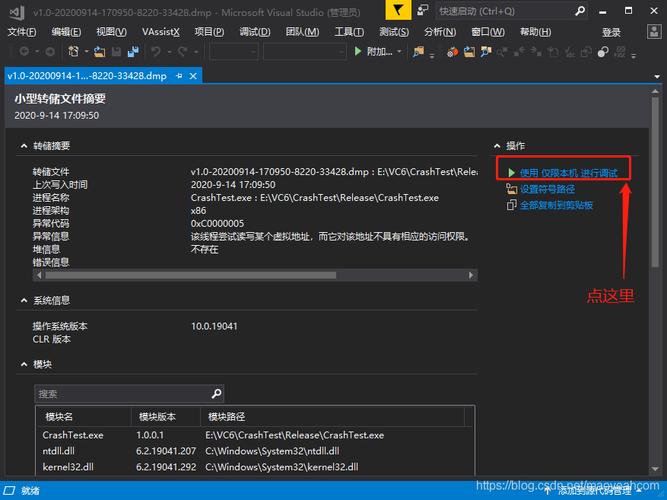
Task: Open the 帮助(H) menu
Action: 536,32
